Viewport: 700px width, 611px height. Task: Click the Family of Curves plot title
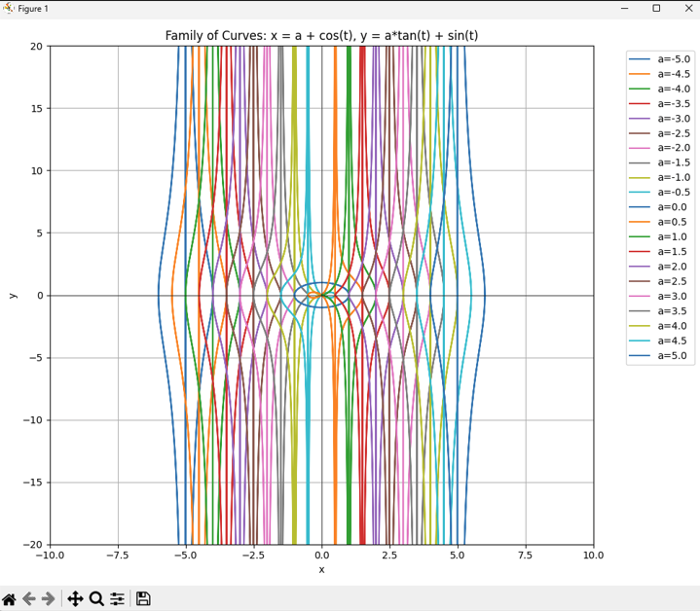click(321, 36)
